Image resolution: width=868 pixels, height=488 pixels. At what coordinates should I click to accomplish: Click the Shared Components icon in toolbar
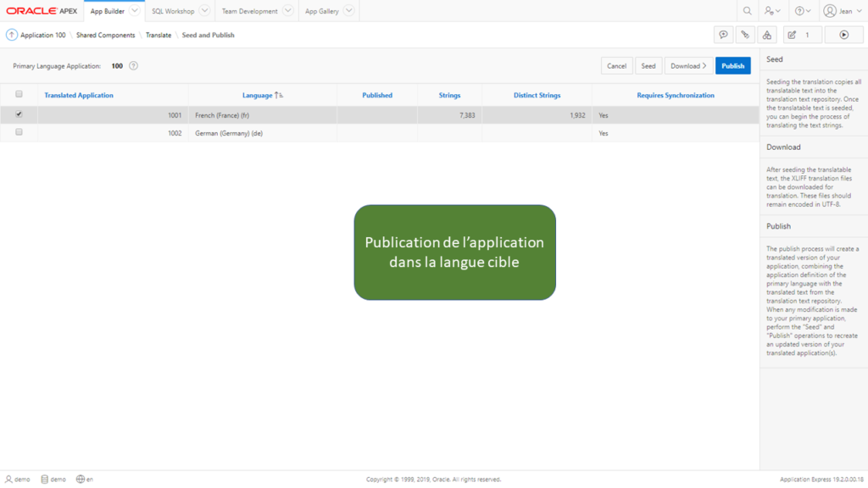pos(766,35)
